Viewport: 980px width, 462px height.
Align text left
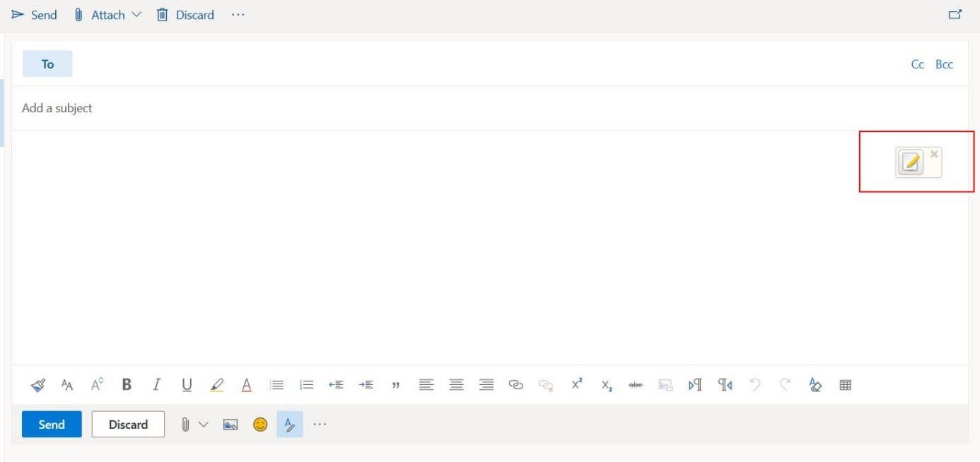(426, 385)
